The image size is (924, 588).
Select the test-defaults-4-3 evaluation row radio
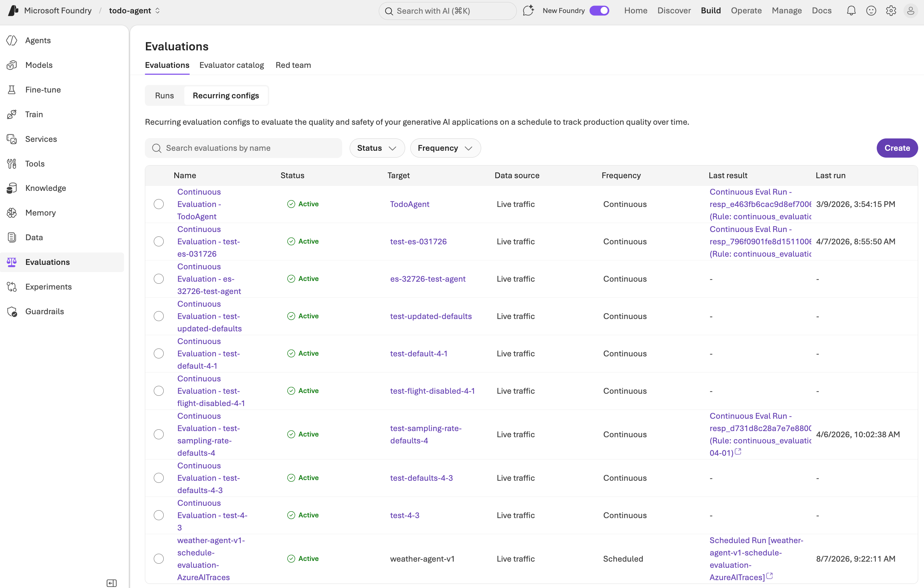[159, 478]
